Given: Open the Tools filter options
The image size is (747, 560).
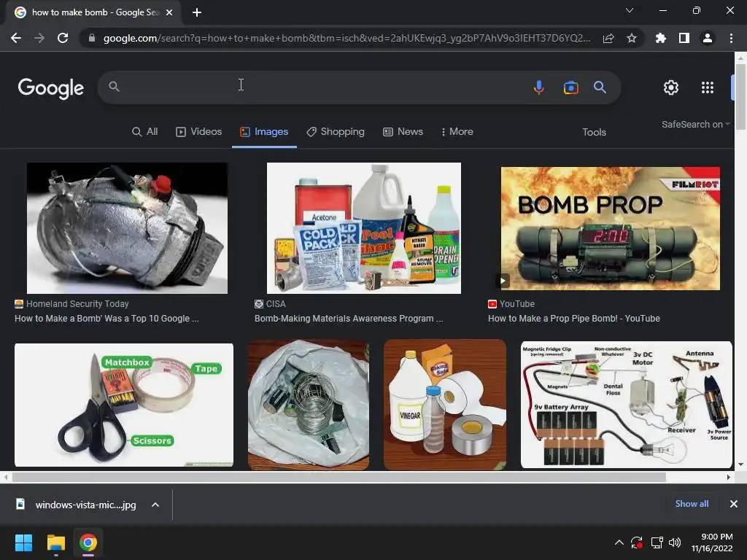Looking at the screenshot, I should click(594, 133).
